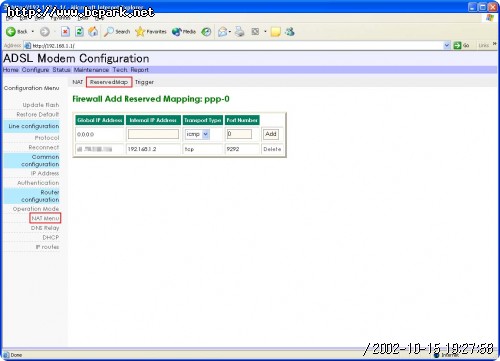Open the Maintenance navigation link

pos(91,70)
